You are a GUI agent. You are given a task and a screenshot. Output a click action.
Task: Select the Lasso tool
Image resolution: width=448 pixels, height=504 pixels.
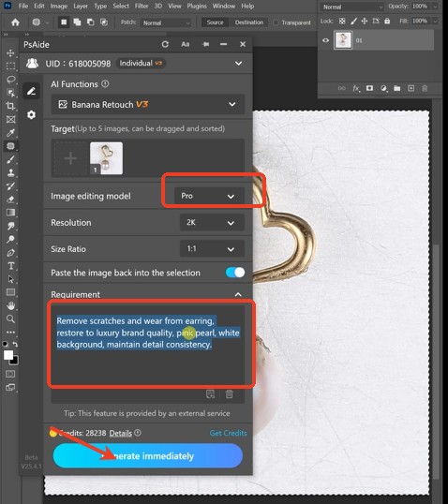[10, 80]
